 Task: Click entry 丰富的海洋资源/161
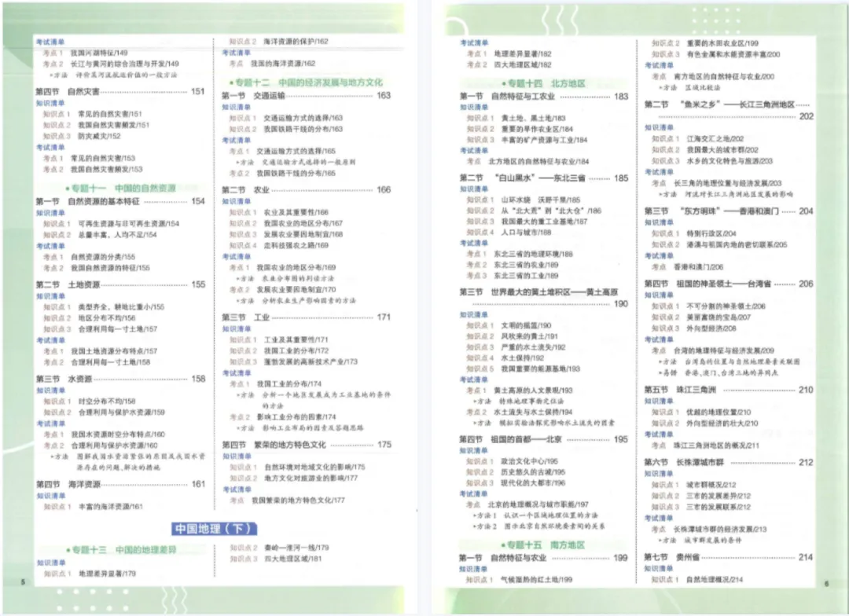pos(111,506)
